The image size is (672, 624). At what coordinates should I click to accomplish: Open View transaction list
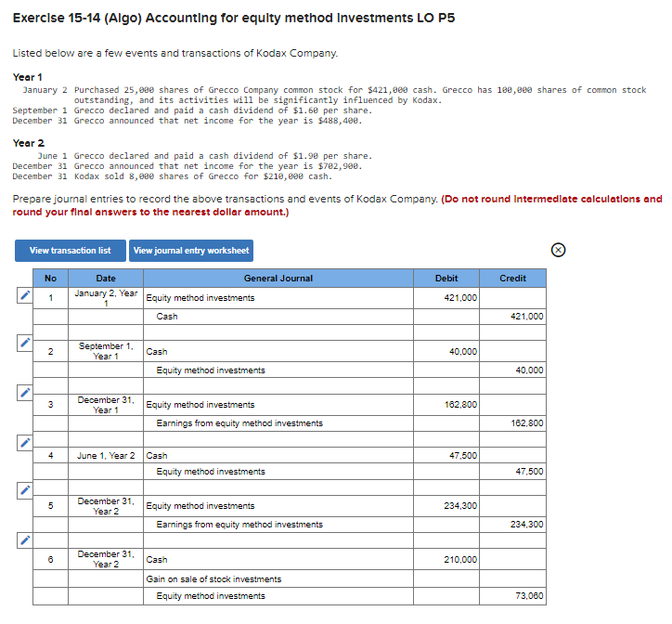tap(71, 251)
